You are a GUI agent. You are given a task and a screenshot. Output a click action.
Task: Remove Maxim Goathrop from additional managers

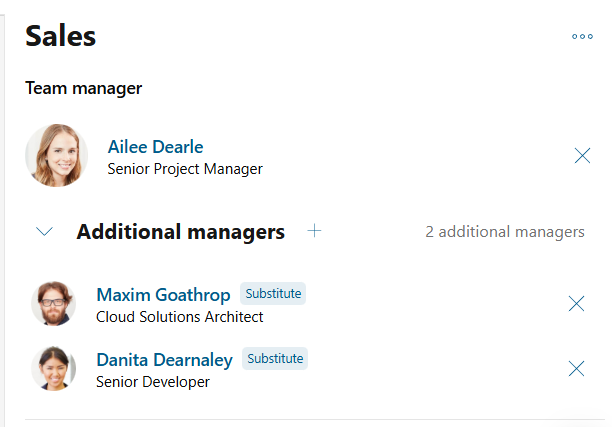pyautogui.click(x=576, y=303)
